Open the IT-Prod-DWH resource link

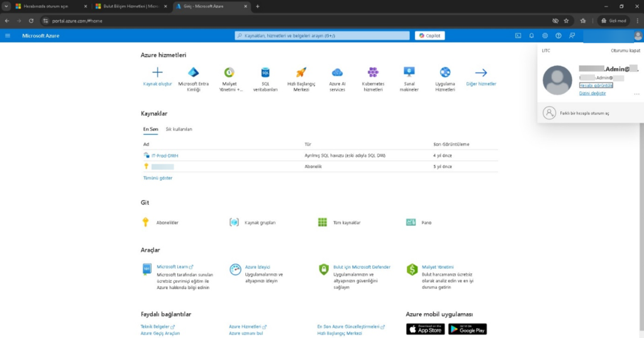[165, 155]
